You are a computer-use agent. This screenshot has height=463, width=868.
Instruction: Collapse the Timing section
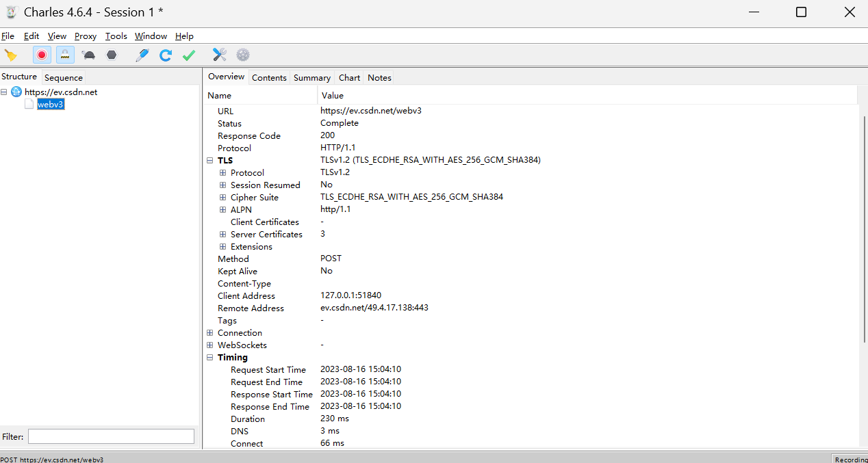pos(210,358)
